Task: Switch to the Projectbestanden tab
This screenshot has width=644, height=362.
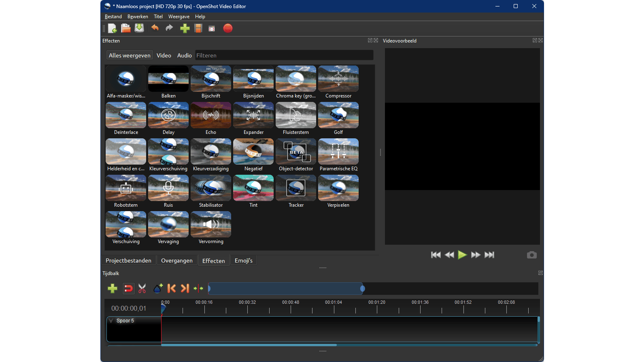Action: point(128,260)
